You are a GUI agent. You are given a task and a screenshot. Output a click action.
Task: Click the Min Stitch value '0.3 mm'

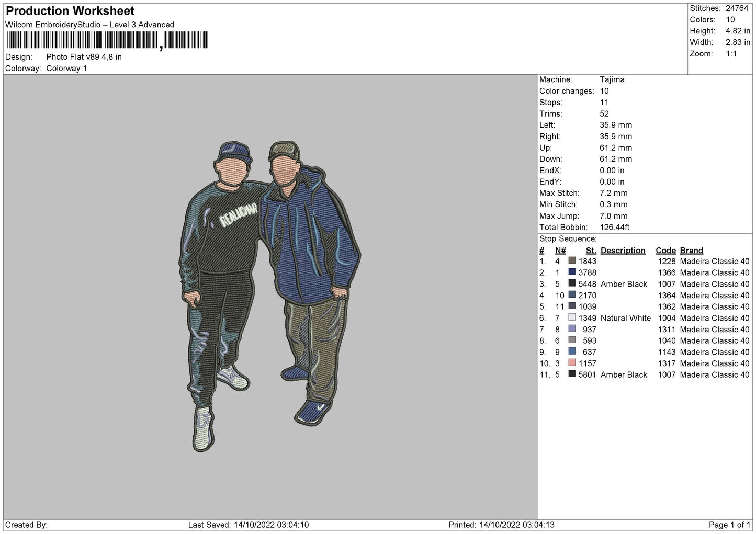614,204
